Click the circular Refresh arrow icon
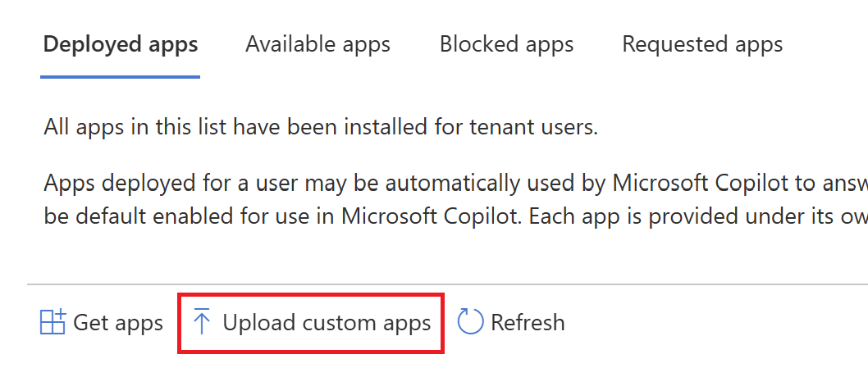This screenshot has width=868, height=377. pos(470,322)
